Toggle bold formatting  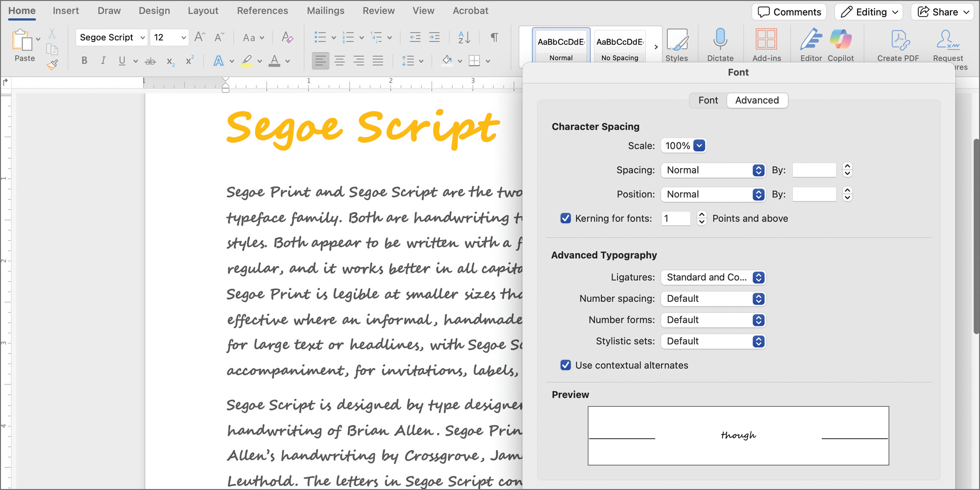tap(84, 60)
